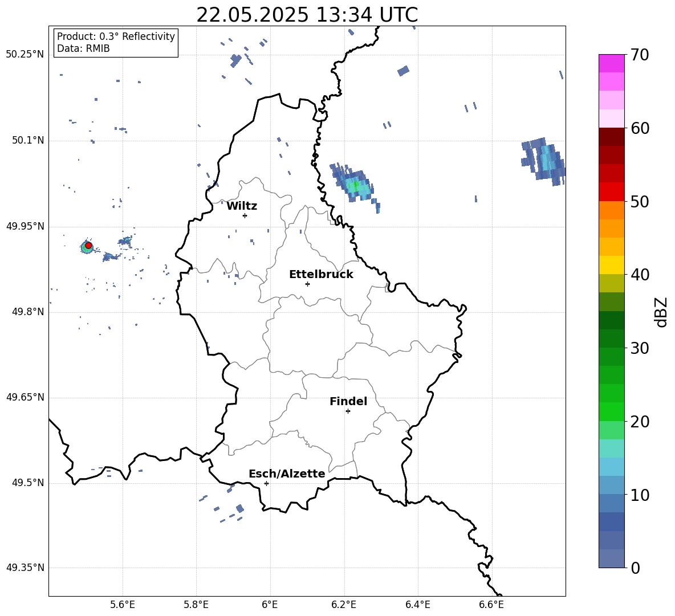Click the 49.65°N latitude label
The width and height of the screenshot is (675, 616).
(25, 397)
